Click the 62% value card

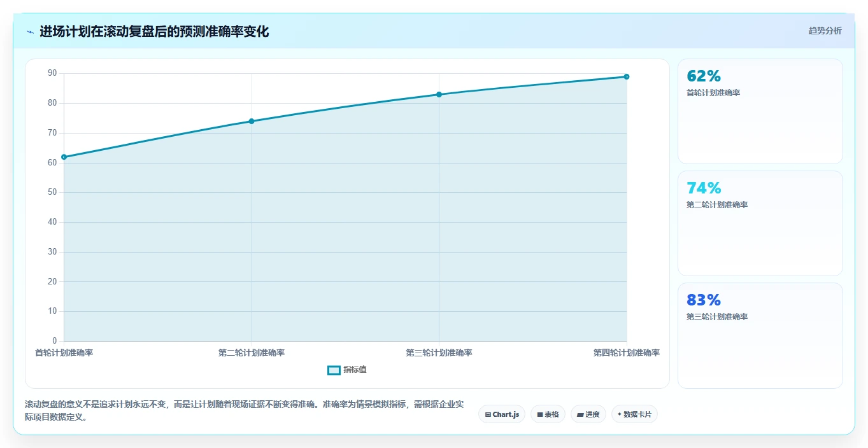click(x=760, y=111)
